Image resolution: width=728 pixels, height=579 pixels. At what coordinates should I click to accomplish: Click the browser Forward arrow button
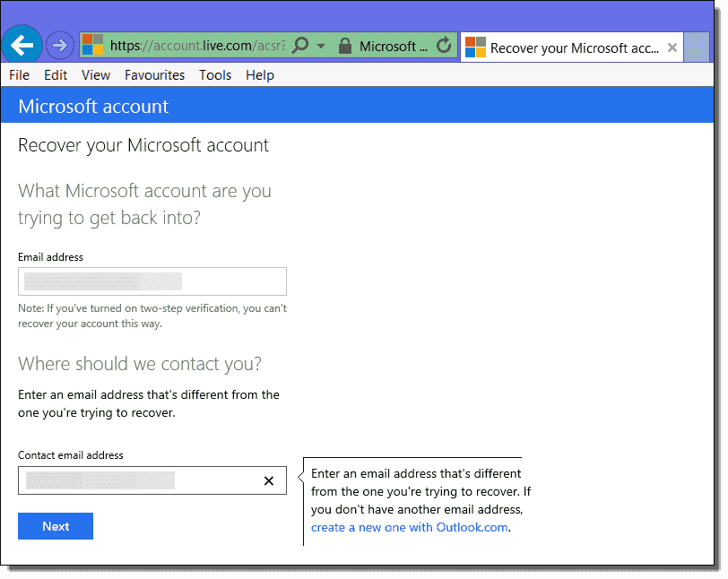tap(60, 46)
